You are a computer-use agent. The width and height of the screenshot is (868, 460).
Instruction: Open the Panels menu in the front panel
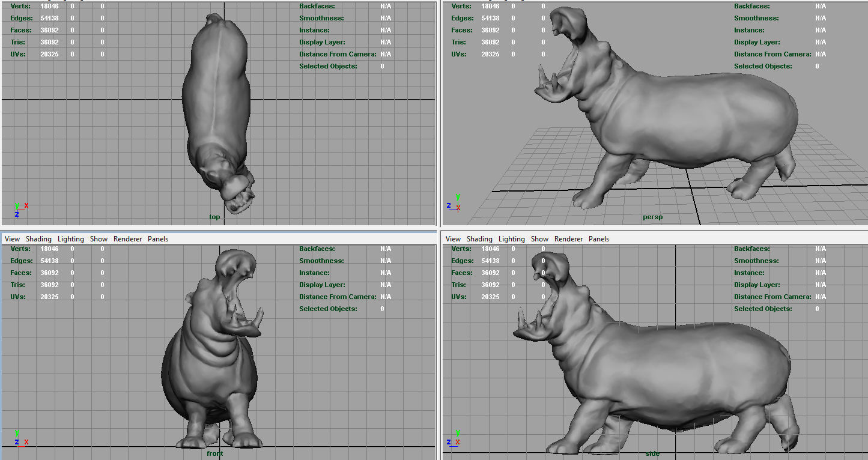[158, 239]
